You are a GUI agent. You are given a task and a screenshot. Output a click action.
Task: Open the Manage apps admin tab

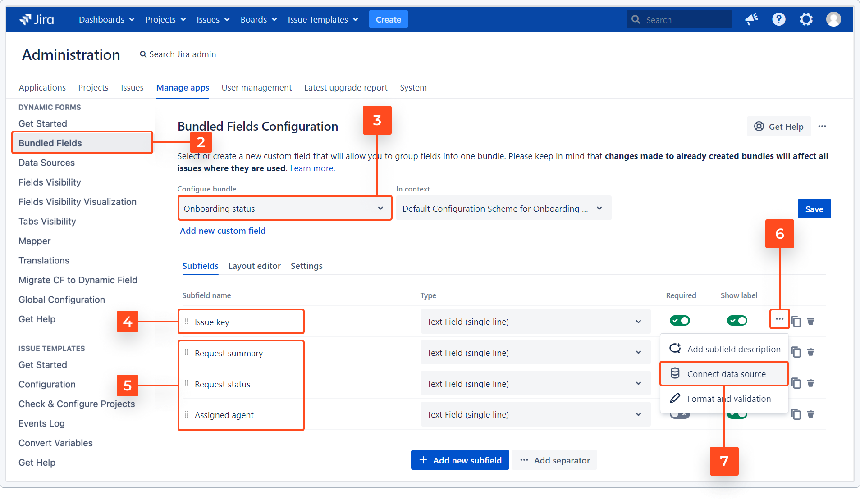coord(183,87)
